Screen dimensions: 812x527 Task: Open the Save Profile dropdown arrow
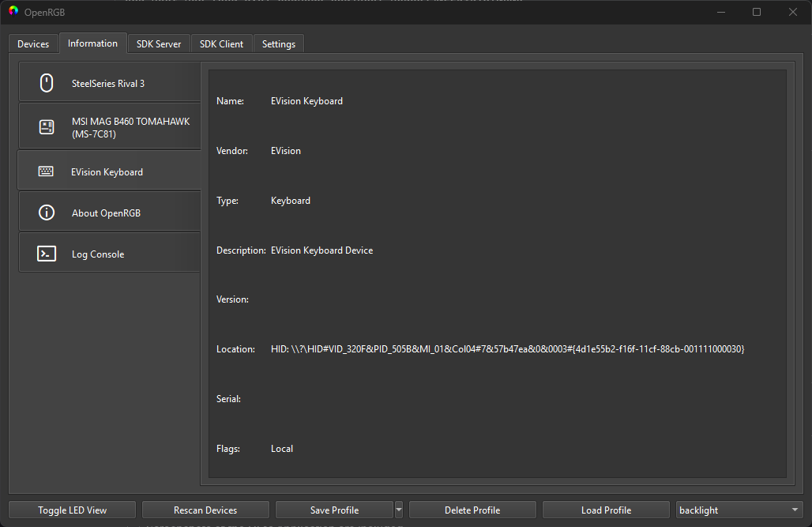(399, 510)
